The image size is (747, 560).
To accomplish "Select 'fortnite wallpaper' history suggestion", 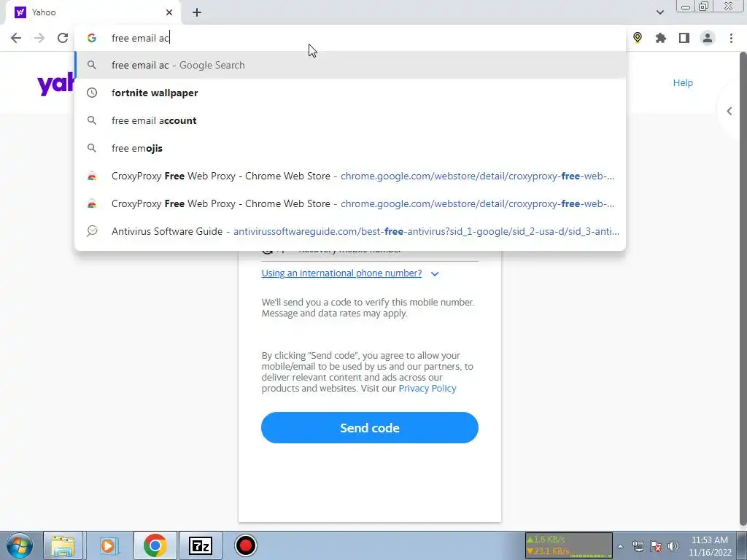I will tap(350, 93).
